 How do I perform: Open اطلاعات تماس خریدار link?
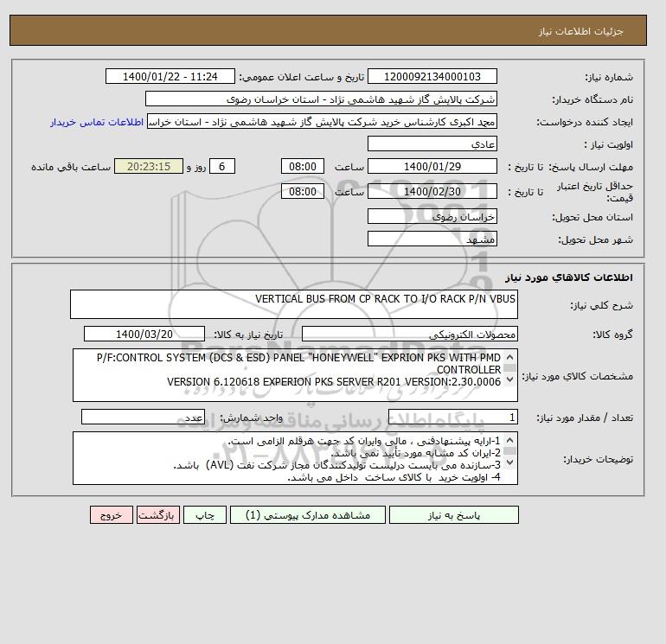click(x=97, y=122)
